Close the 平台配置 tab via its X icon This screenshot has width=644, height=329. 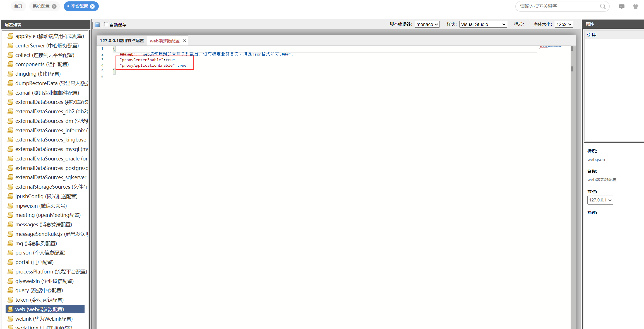[x=93, y=6]
